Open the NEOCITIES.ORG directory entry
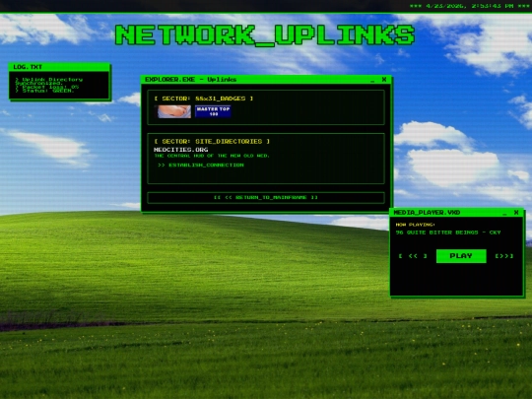The width and height of the screenshot is (532, 399). pyautogui.click(x=181, y=150)
